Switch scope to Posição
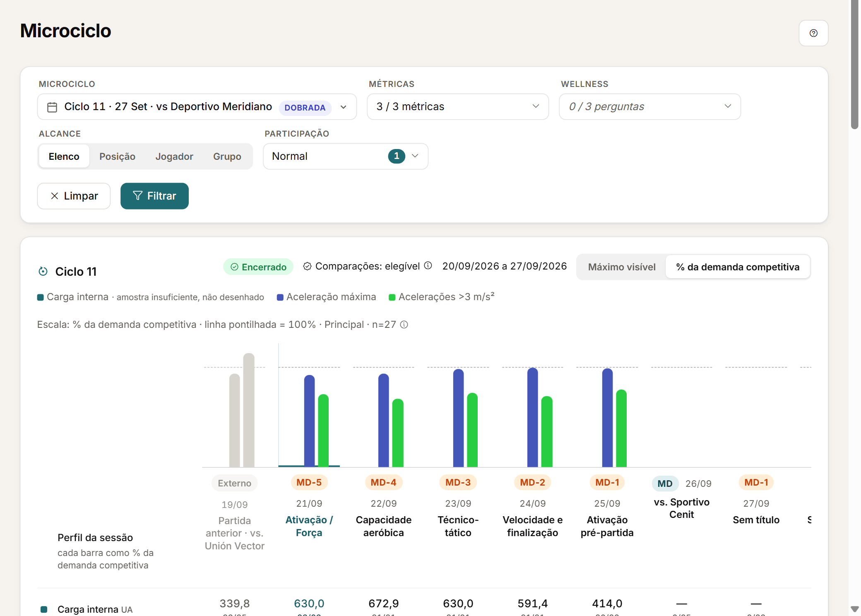This screenshot has width=861, height=616. [117, 156]
